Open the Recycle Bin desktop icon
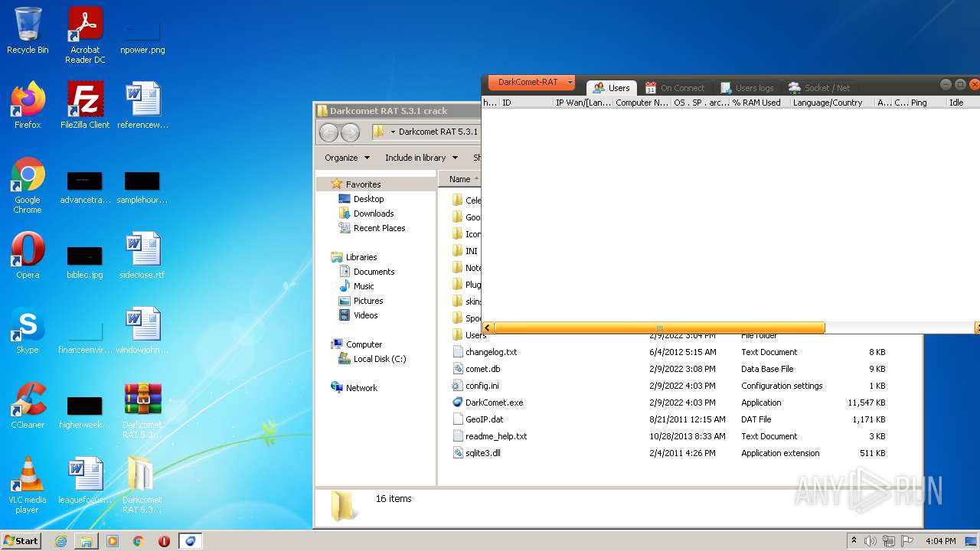The width and height of the screenshot is (980, 551). [28, 31]
